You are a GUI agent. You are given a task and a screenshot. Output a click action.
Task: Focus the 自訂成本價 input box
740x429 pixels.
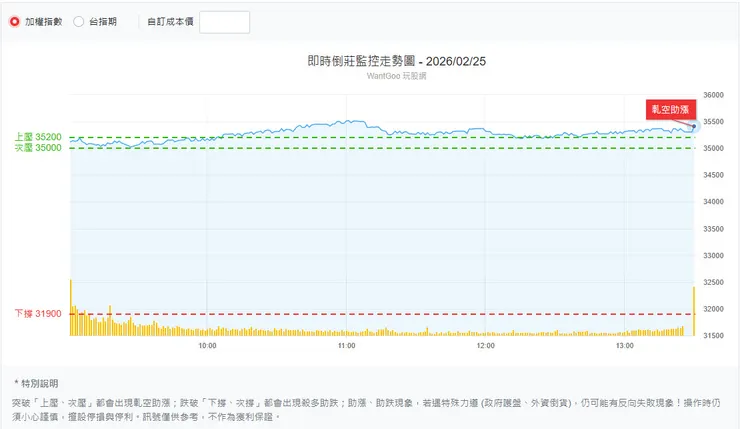224,22
